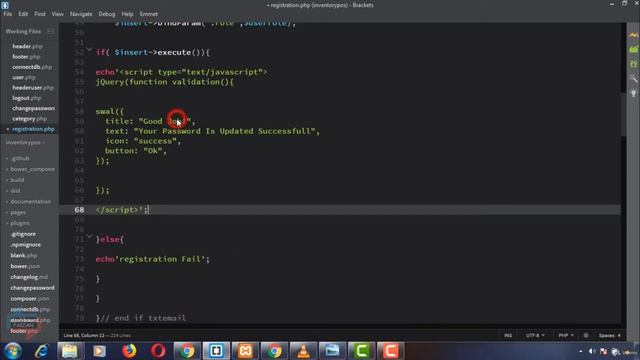640x360 pixels.
Task: Open blank.php in the project tree
Action: tap(24, 256)
